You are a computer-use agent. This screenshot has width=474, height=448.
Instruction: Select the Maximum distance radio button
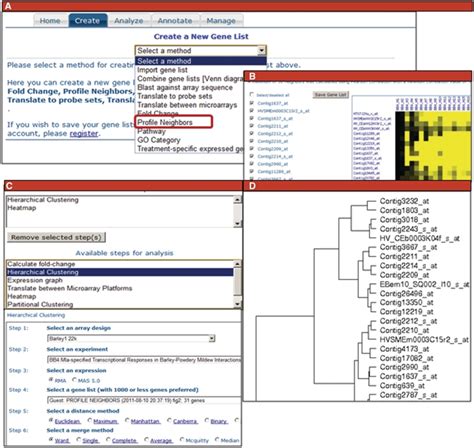pos(90,420)
